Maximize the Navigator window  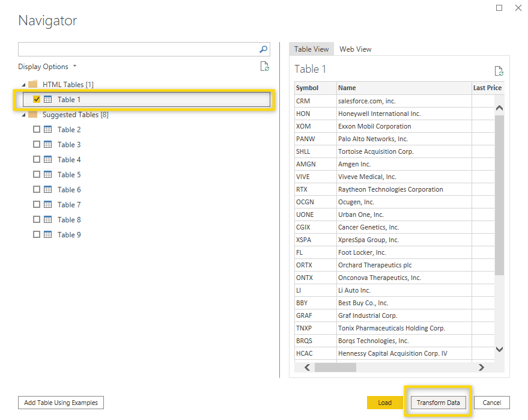coord(499,8)
